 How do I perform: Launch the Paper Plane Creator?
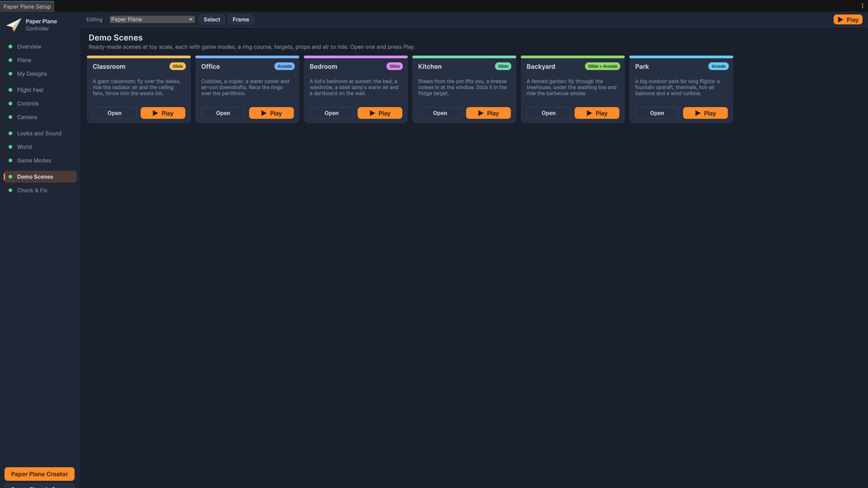[40, 474]
